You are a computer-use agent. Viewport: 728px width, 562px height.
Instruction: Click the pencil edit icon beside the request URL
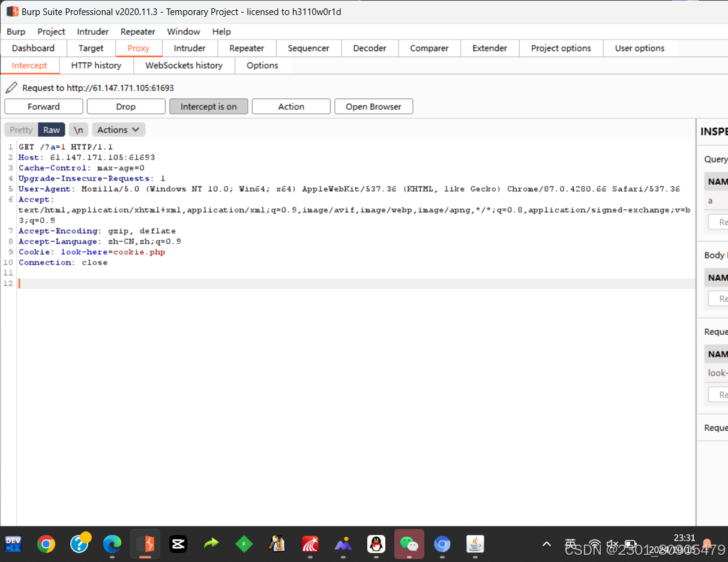click(x=11, y=87)
